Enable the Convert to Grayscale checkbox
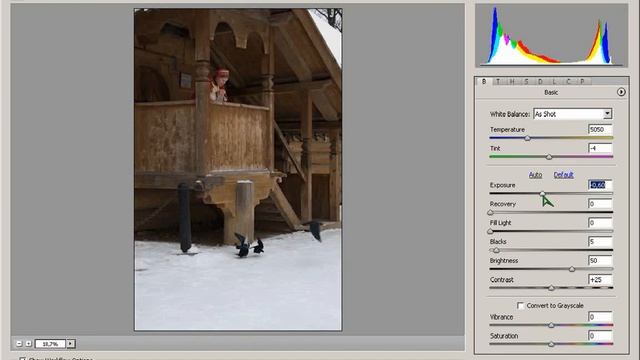Viewport: 640px width, 360px height. coord(520,305)
